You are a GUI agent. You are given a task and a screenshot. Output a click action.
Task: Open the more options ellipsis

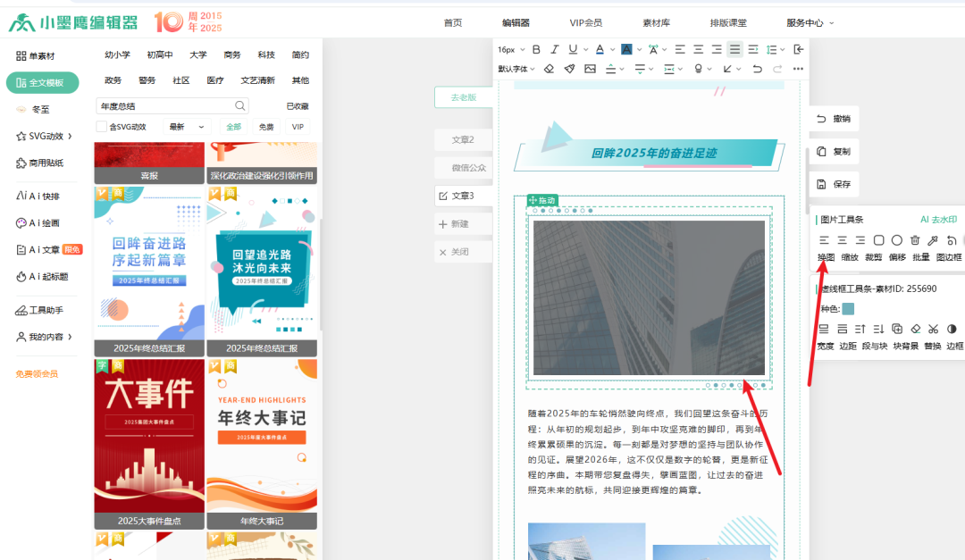tap(798, 69)
